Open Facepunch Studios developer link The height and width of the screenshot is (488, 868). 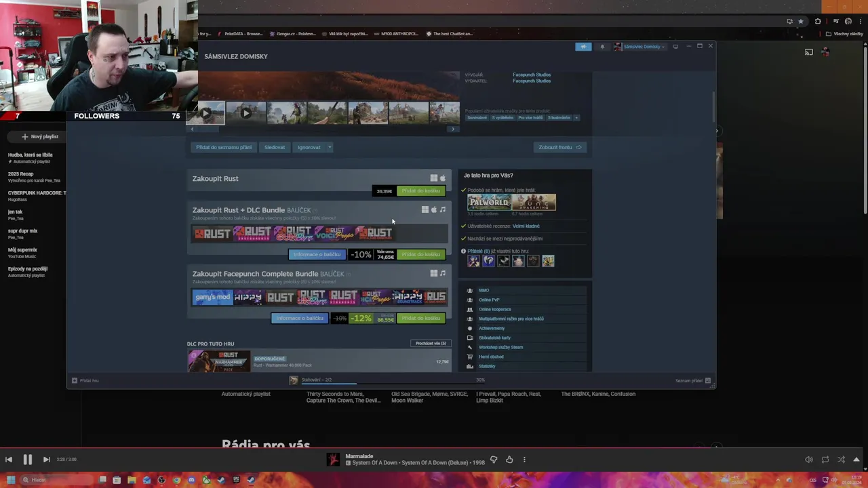pyautogui.click(x=532, y=75)
